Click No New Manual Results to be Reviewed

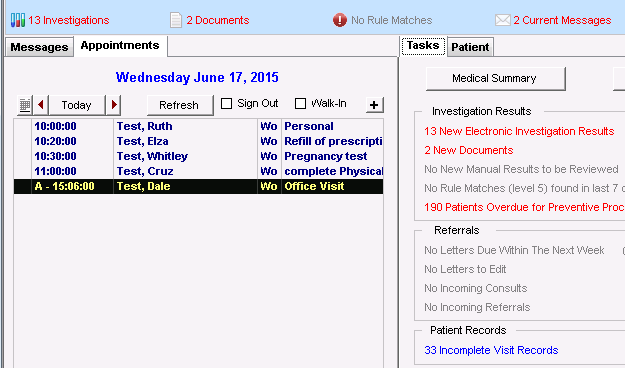tap(521, 169)
